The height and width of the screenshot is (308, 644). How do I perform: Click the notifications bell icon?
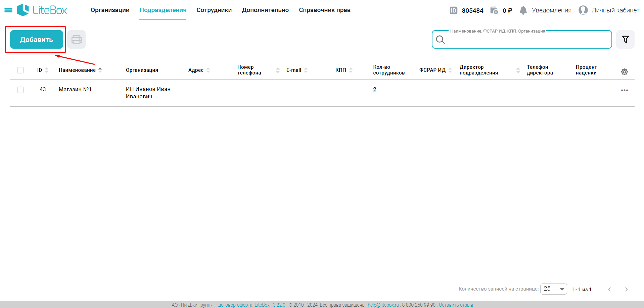tap(523, 10)
